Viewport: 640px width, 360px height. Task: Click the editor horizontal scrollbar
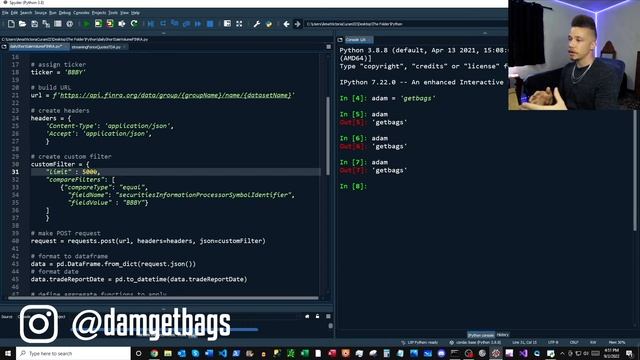coord(163,298)
